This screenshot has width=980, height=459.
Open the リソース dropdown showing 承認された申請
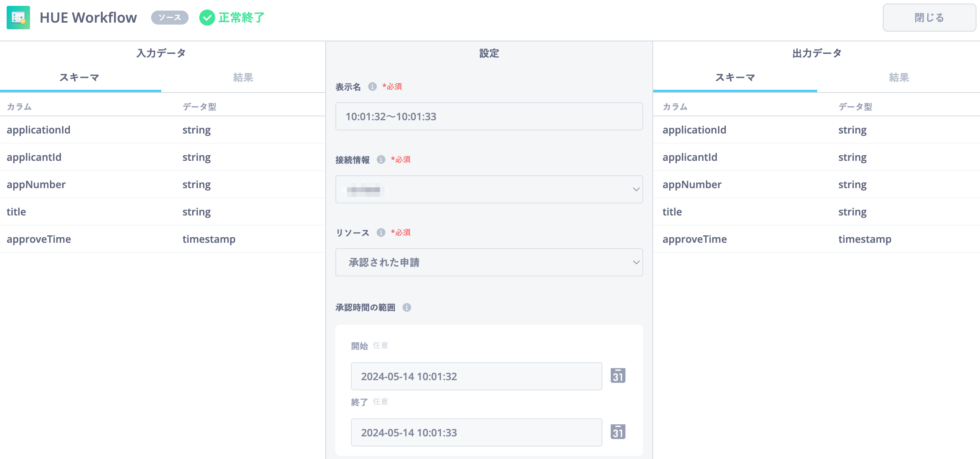(489, 262)
